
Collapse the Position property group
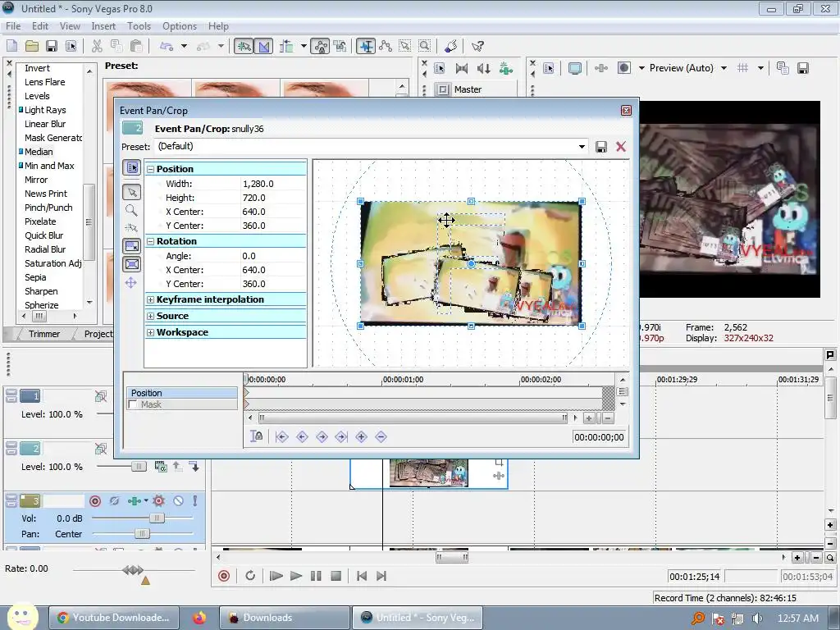click(x=151, y=169)
